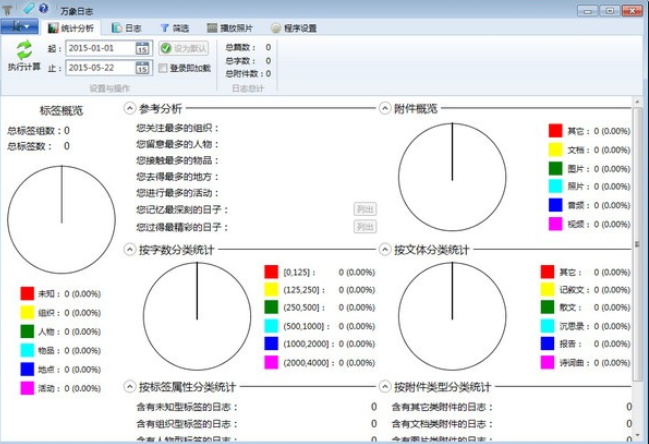Click the blue help question-mark icon

pyautogui.click(x=43, y=8)
